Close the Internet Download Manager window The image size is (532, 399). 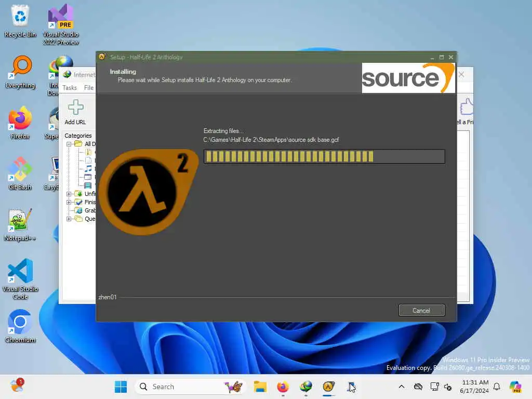point(461,74)
